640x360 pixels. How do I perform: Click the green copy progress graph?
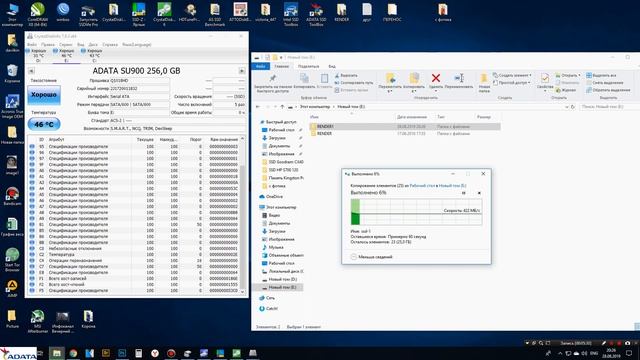(416, 212)
